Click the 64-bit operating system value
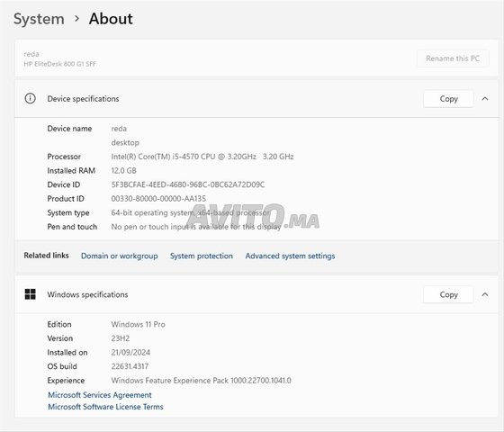This screenshot has width=504, height=432. click(191, 212)
